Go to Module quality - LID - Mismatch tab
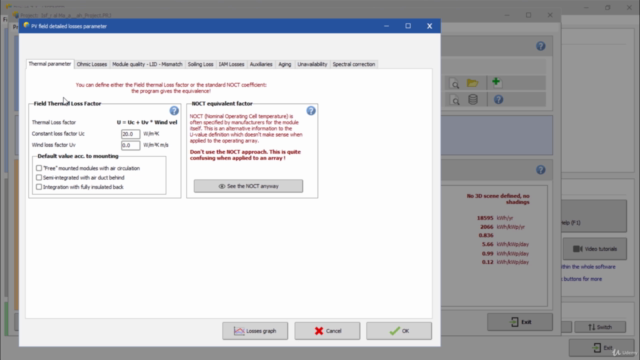Viewport: 640px width, 360px height. [x=147, y=64]
